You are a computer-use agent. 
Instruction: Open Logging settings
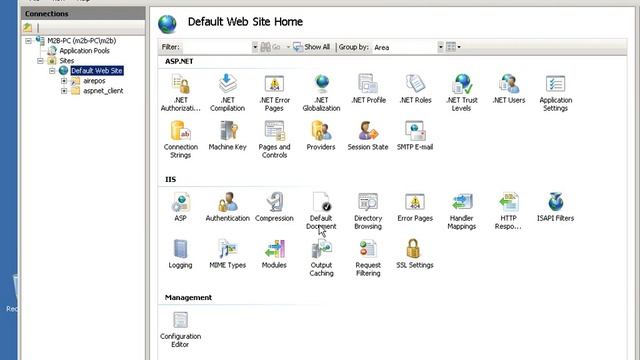(180, 254)
